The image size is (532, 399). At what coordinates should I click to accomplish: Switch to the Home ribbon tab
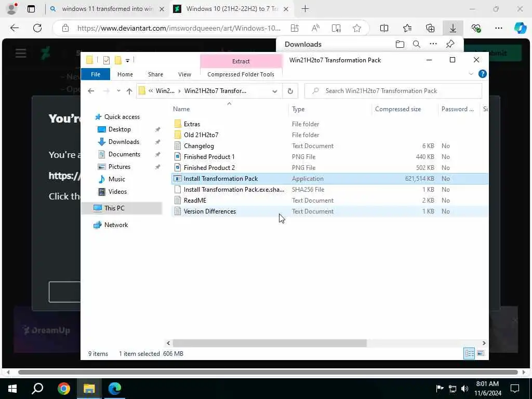pos(125,74)
